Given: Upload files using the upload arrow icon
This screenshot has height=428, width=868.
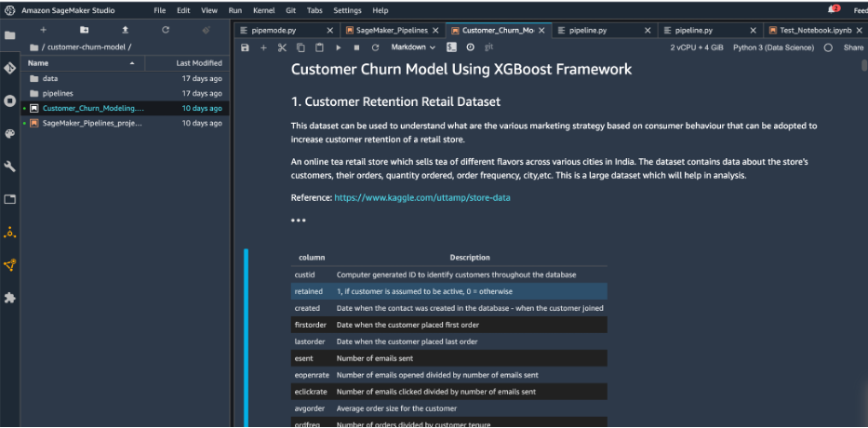Looking at the screenshot, I should click(125, 30).
